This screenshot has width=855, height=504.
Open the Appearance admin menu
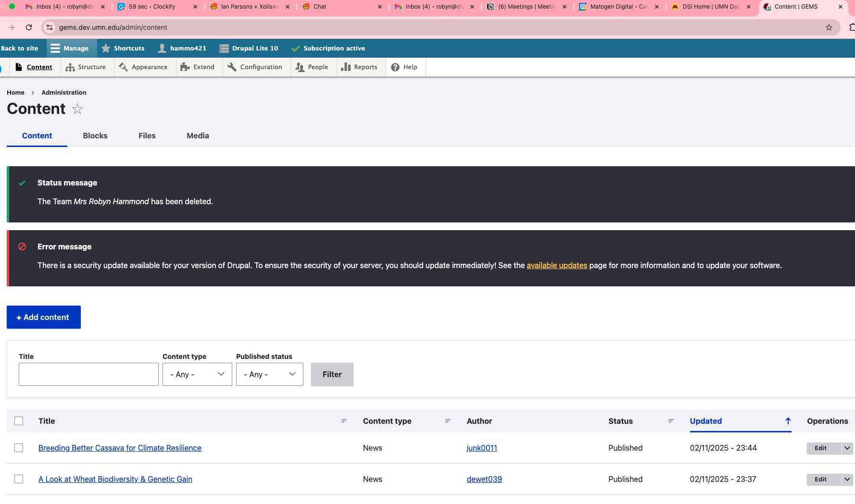point(143,67)
